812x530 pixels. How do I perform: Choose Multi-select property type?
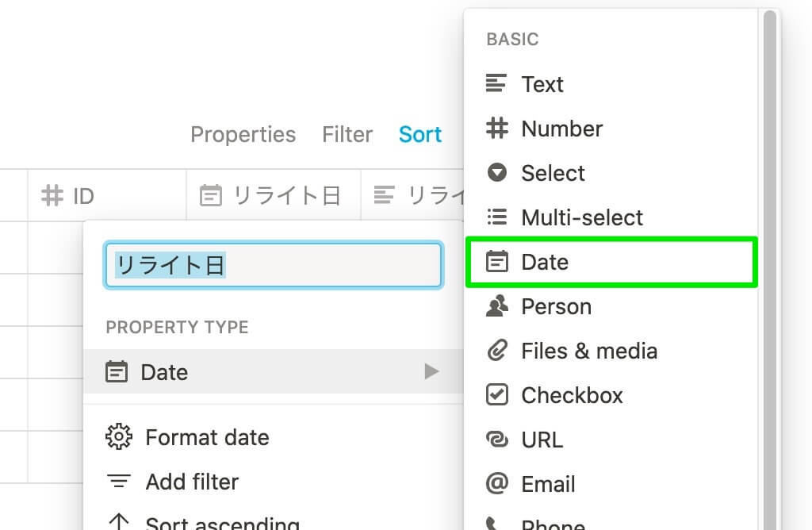[611, 217]
